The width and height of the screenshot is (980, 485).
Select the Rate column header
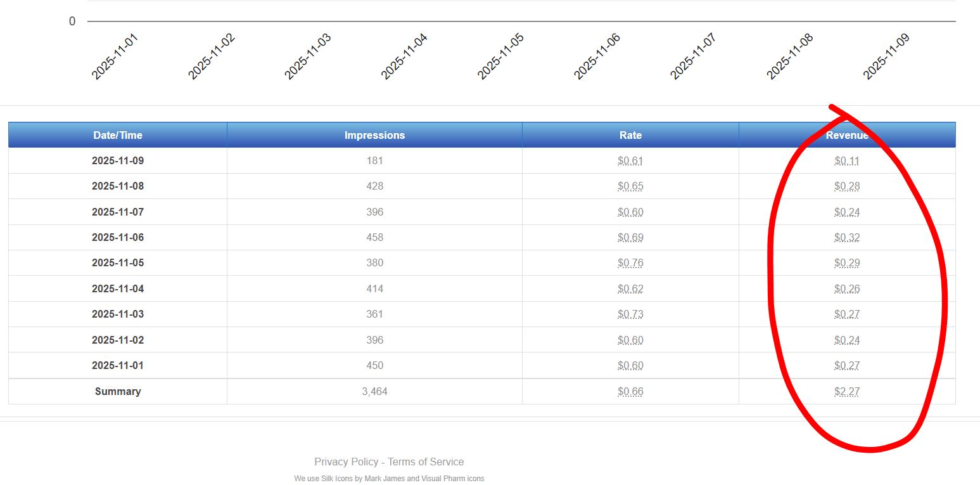pos(630,135)
